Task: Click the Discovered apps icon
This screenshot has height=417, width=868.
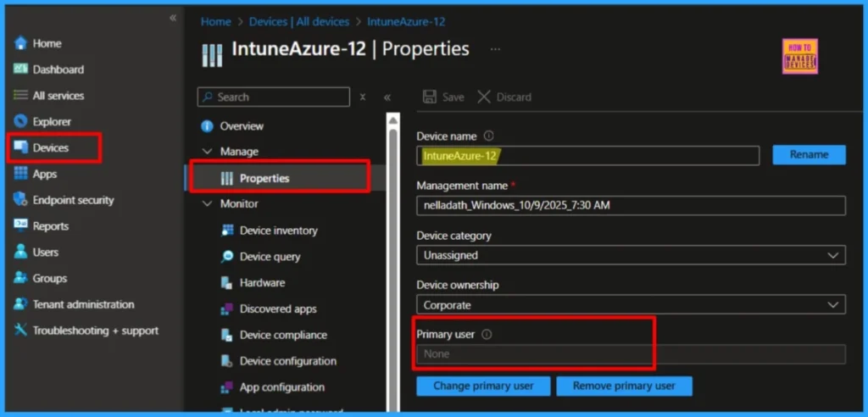Action: (x=227, y=309)
